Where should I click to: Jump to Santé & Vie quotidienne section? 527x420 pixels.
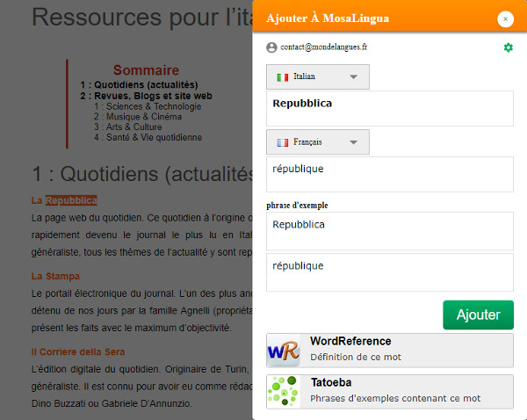(x=148, y=137)
